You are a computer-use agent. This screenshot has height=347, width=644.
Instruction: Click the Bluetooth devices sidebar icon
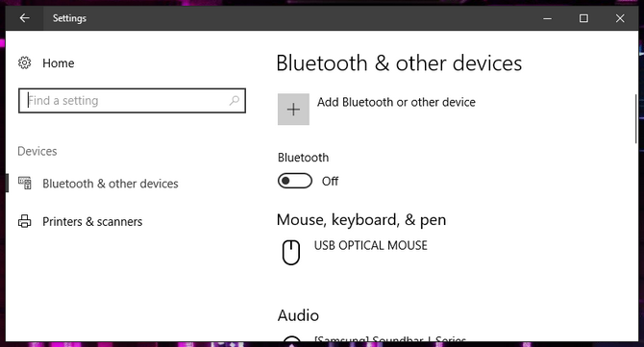point(25,184)
